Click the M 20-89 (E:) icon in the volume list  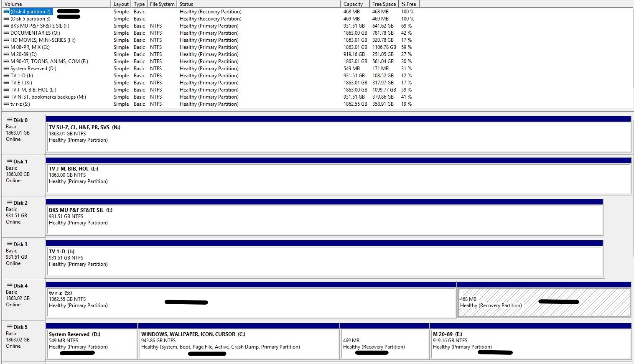(6, 54)
